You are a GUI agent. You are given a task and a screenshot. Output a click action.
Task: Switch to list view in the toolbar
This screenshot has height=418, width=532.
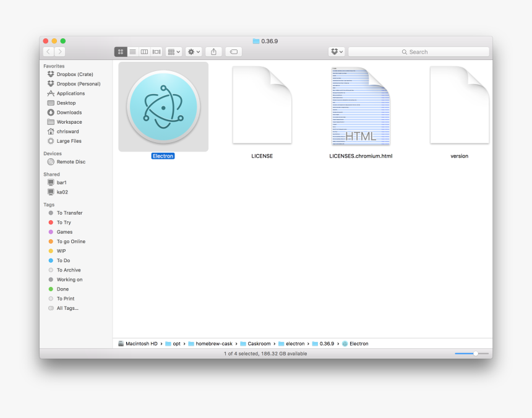(x=132, y=51)
